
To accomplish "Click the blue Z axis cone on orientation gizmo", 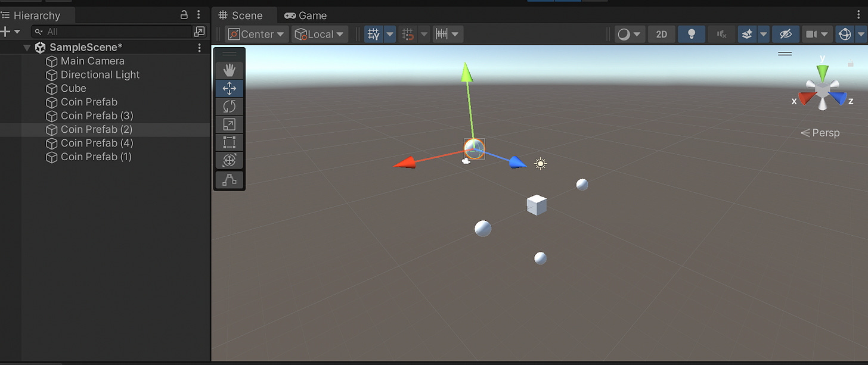I will [x=838, y=98].
